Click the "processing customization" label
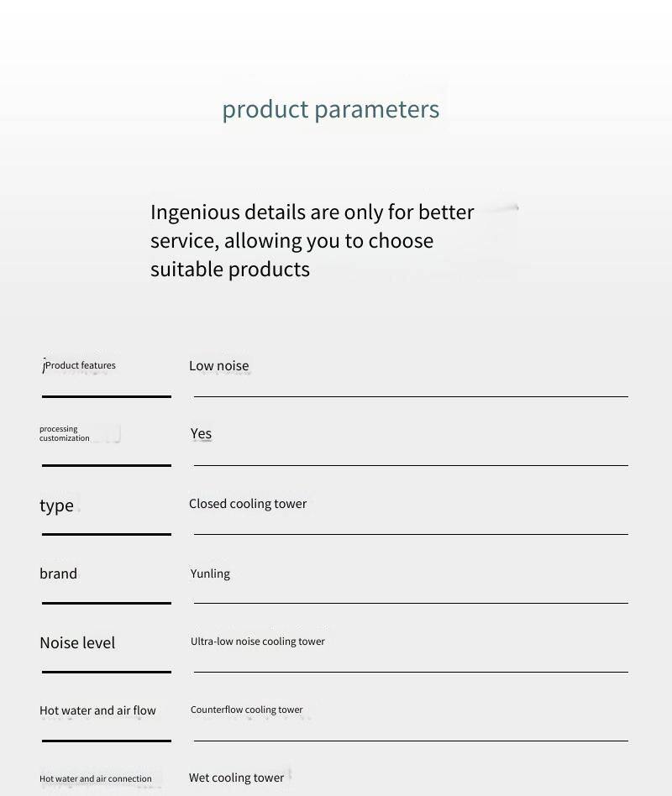 click(x=64, y=433)
